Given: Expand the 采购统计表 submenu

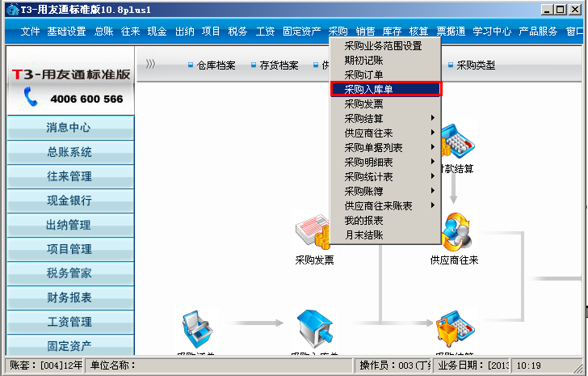Looking at the screenshot, I should pos(385,176).
